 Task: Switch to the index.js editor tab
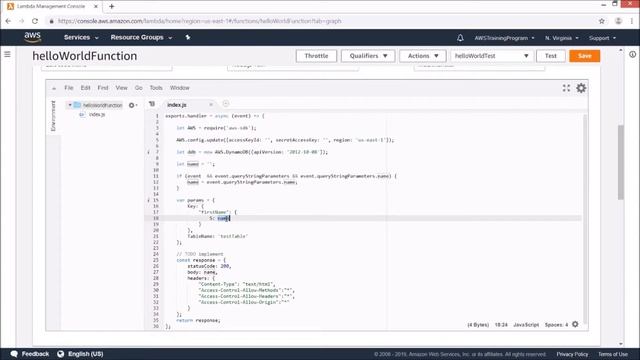pyautogui.click(x=177, y=105)
